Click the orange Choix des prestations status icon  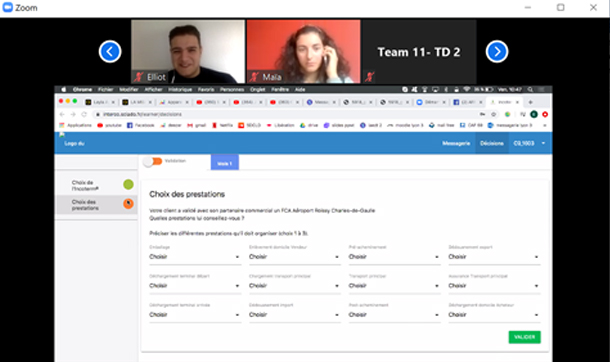tap(128, 203)
